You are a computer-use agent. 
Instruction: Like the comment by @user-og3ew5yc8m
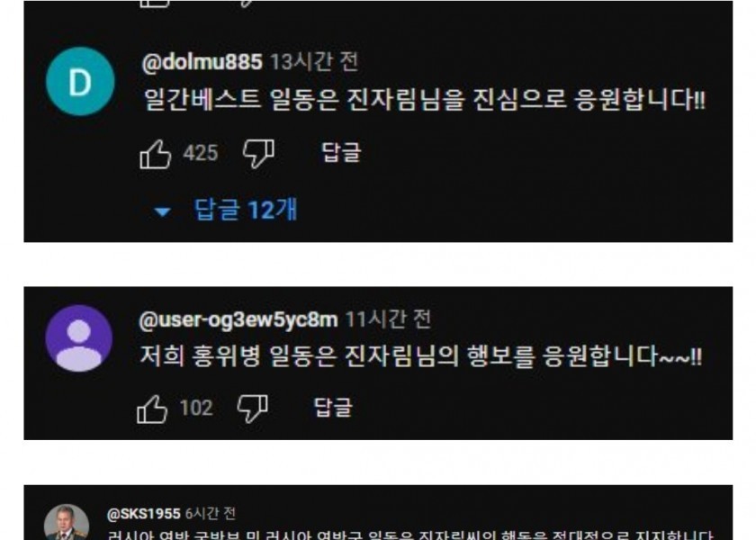tap(152, 409)
